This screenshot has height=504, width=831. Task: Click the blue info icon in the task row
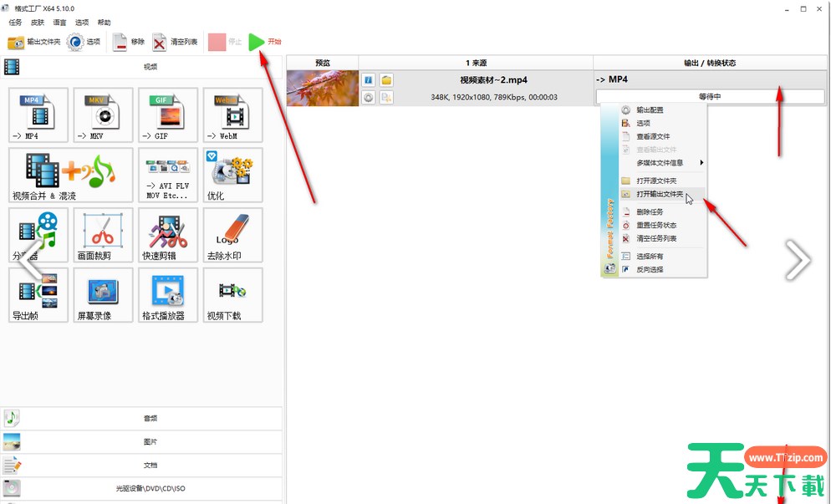click(x=369, y=80)
